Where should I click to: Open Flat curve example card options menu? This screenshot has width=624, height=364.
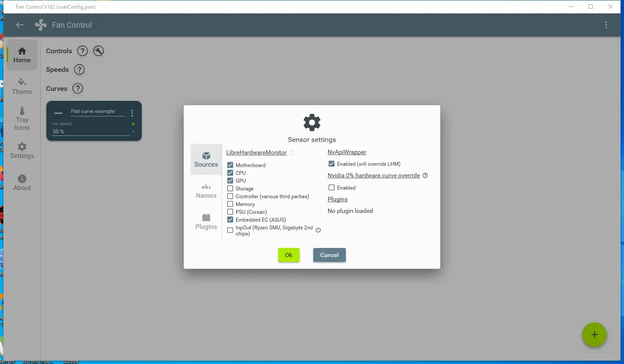pos(132,113)
